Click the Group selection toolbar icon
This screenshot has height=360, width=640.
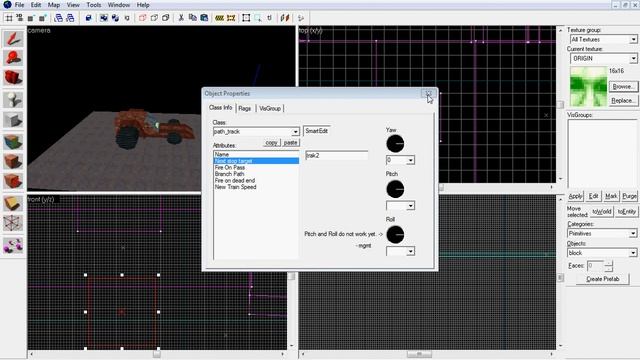coord(104,18)
